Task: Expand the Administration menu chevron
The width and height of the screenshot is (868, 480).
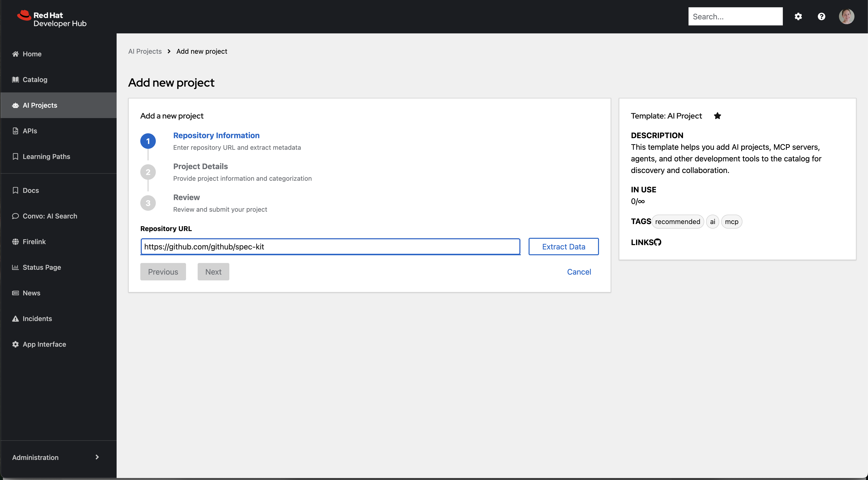Action: click(x=97, y=457)
